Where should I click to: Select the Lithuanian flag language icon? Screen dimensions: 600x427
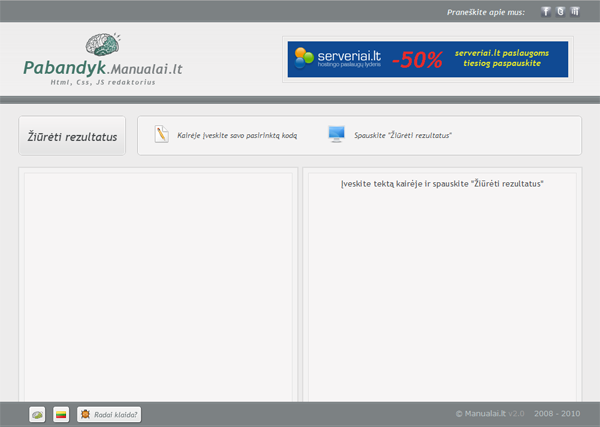[x=60, y=414]
